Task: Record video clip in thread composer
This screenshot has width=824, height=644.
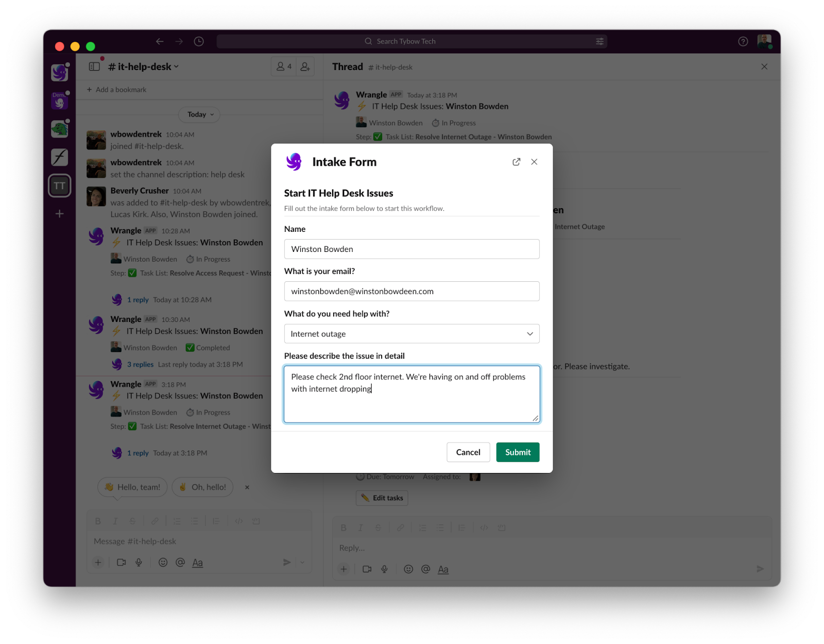Action: 367,569
